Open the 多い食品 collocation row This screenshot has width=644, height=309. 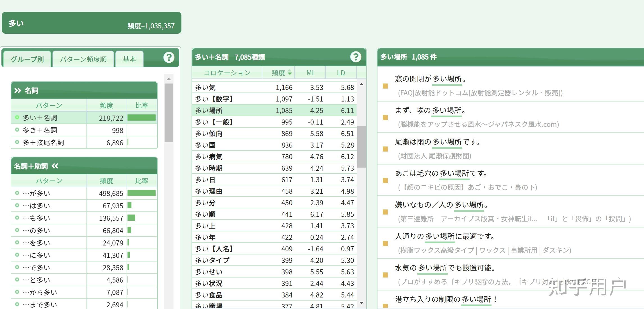point(274,295)
